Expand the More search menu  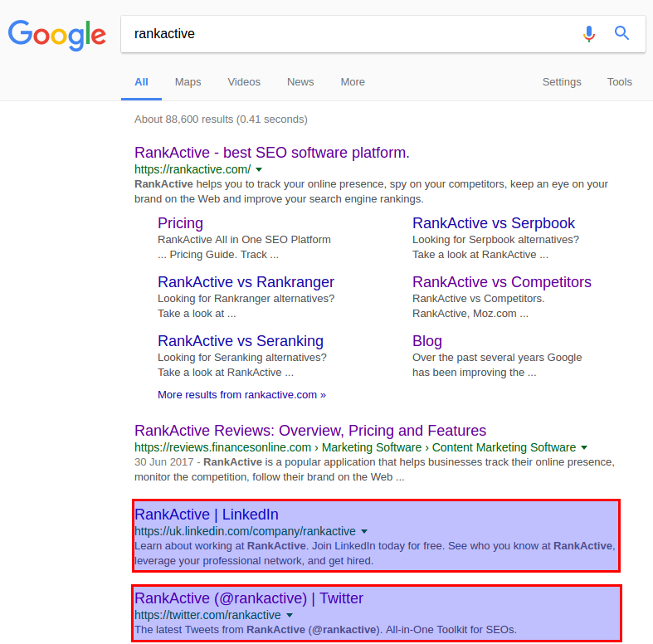pyautogui.click(x=353, y=82)
